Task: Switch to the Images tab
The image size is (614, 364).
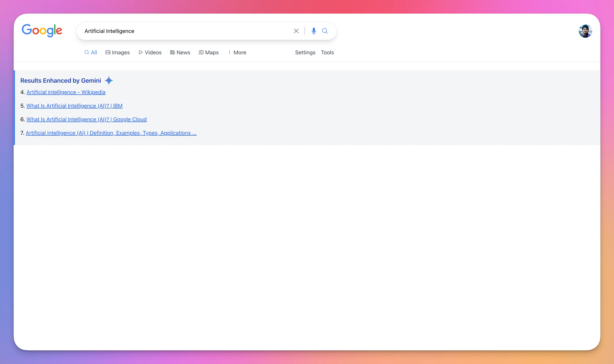Action: coord(118,52)
